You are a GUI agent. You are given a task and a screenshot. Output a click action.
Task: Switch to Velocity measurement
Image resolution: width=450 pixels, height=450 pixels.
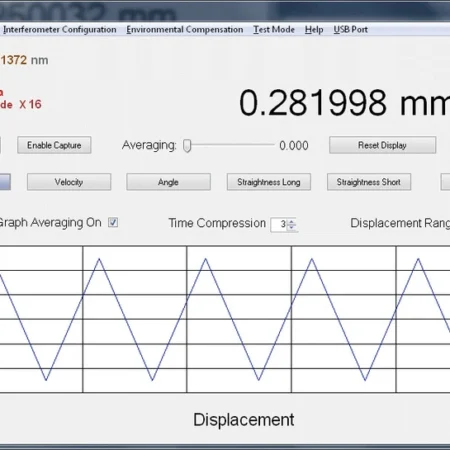click(x=69, y=182)
